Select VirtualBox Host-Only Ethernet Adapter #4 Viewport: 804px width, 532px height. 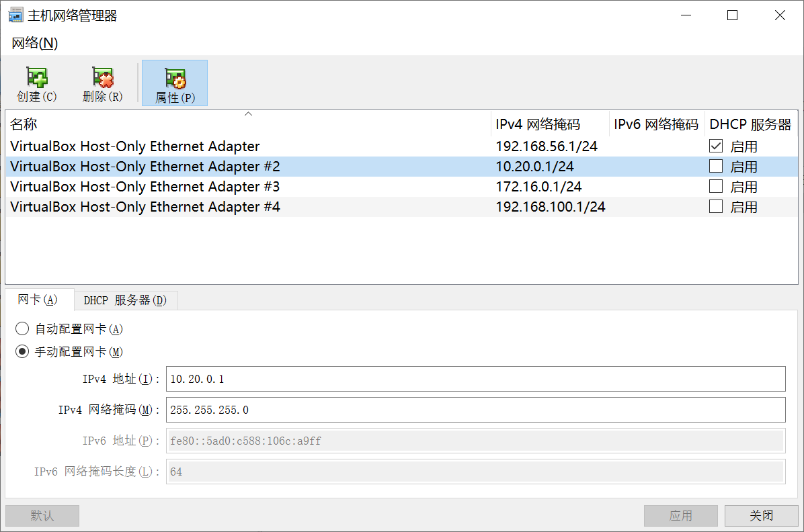pos(401,206)
